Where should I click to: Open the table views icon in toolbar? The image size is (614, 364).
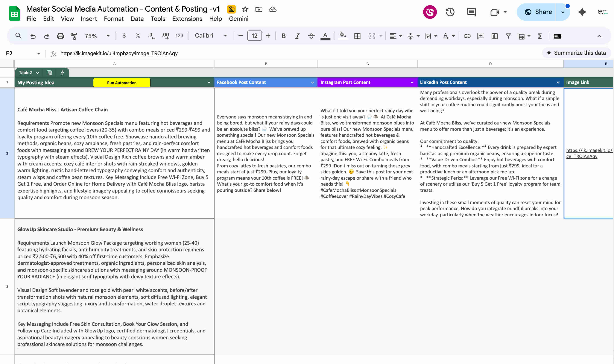click(521, 36)
